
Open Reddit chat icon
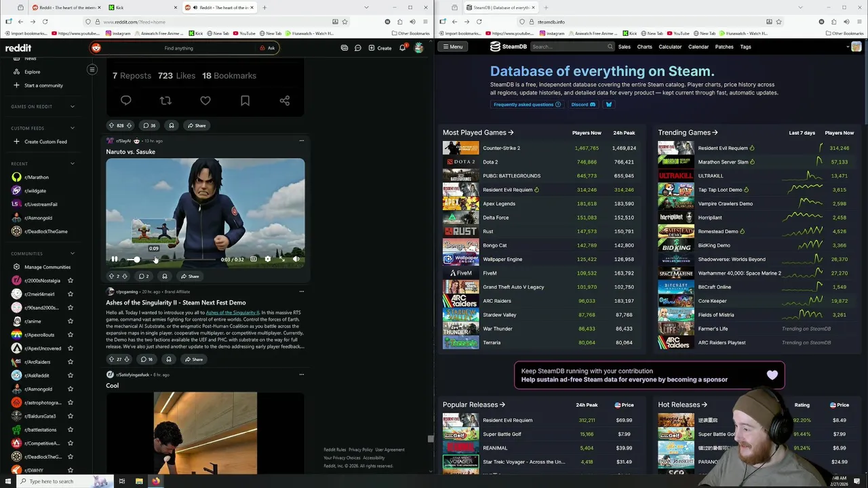click(358, 48)
